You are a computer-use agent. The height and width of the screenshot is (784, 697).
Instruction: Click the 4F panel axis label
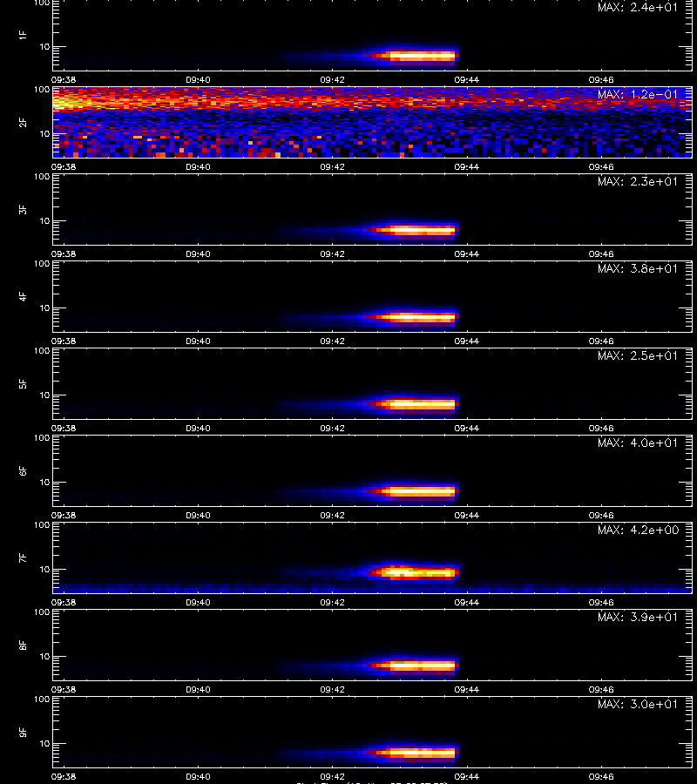point(23,296)
